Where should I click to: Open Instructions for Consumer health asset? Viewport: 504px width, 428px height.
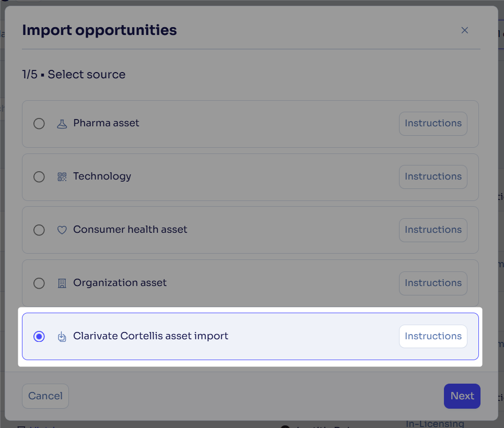coord(433,230)
